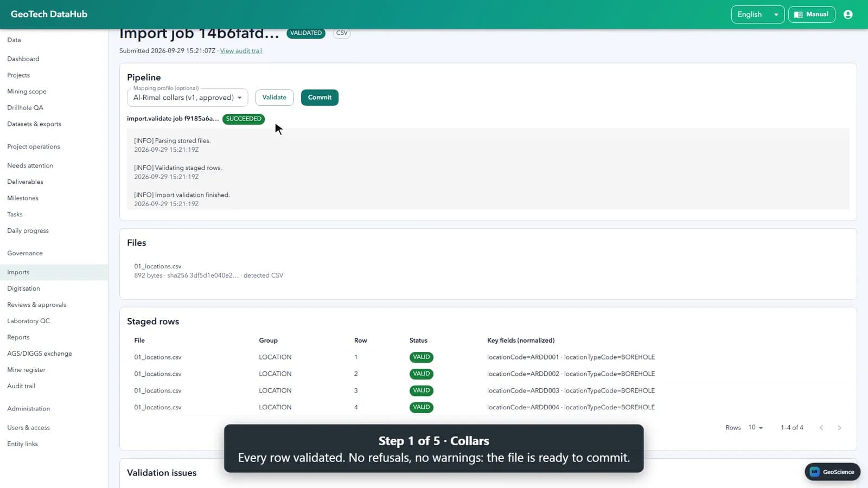Open Datasets & exports in sidebar
The width and height of the screenshot is (868, 488).
34,124
